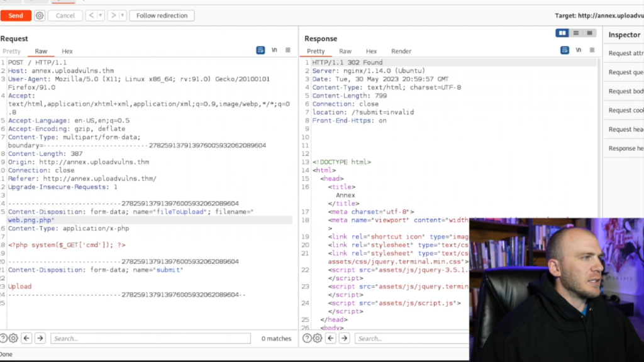Expand Request headers section in Inspector
Screen dimensions: 644x362
(625, 129)
